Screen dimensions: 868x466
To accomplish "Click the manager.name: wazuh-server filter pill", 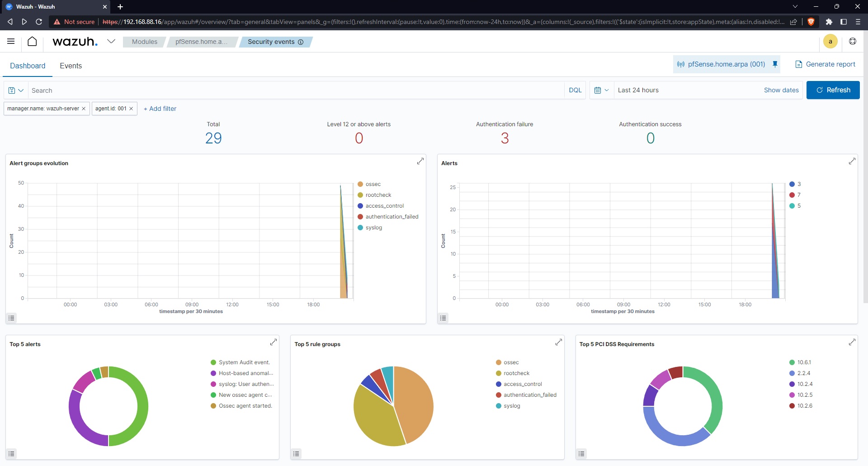I will click(43, 109).
